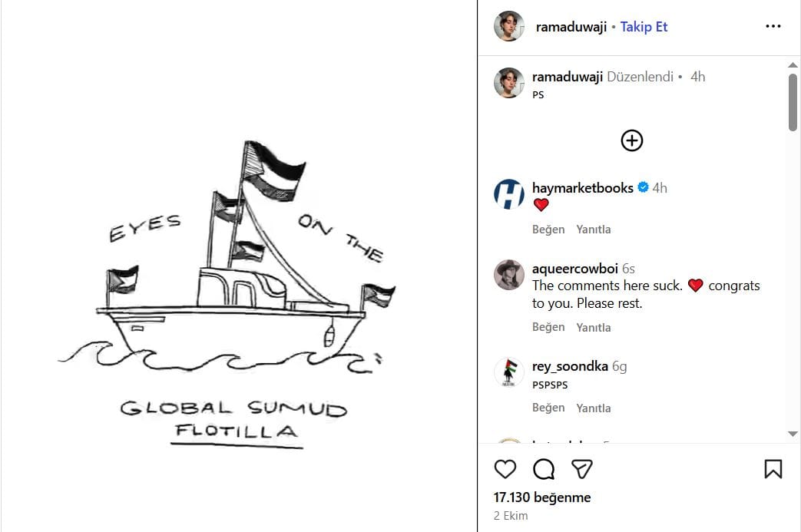Viewport: 801px width, 532px height.
Task: Click the Takip Et follow link
Action: 644,27
